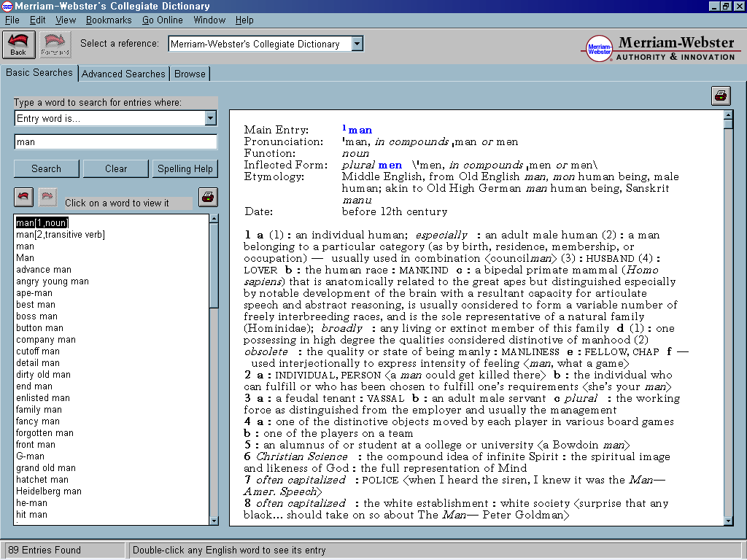
Task: Click the small forward arrow above word list
Action: point(47,197)
